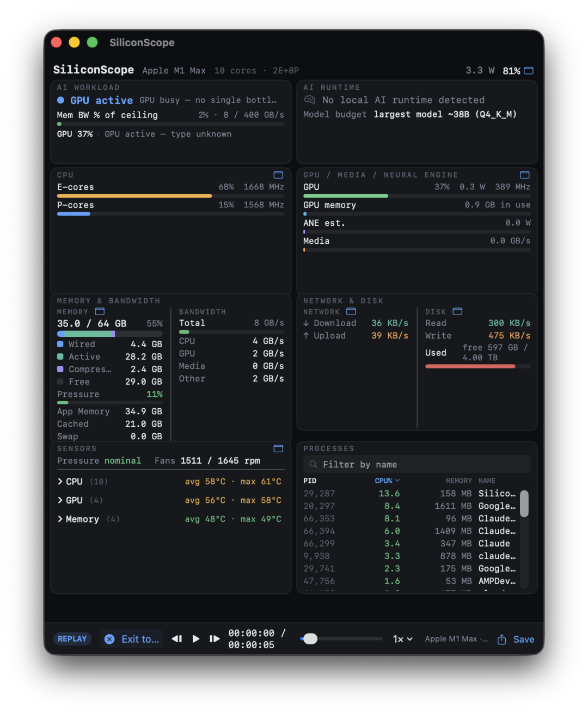Viewport: 588px width, 713px height.
Task: Click the magnifier icon in the process filter
Action: pyautogui.click(x=313, y=464)
